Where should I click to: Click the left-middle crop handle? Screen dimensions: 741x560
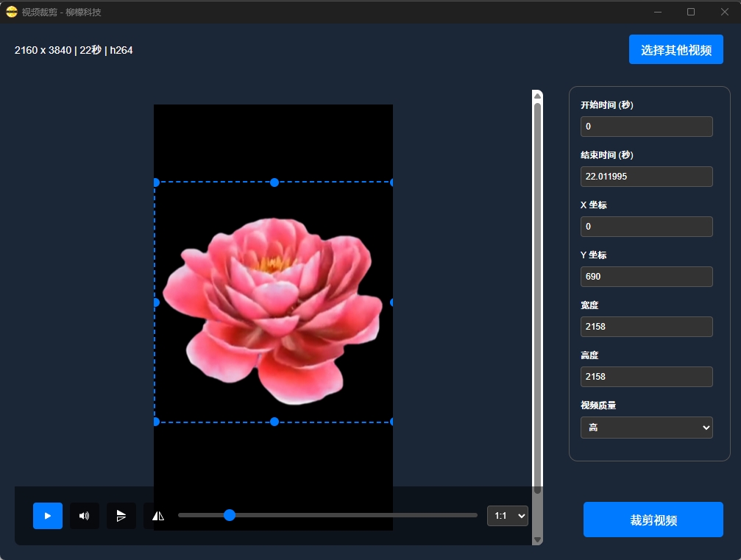[x=156, y=302]
